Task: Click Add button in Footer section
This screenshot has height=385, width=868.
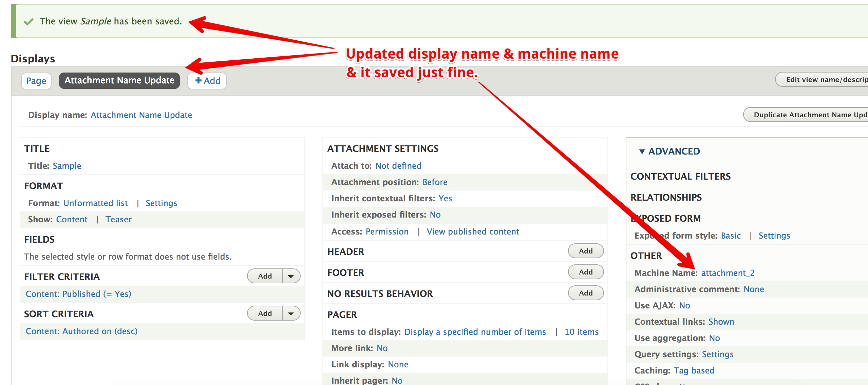Action: point(585,272)
